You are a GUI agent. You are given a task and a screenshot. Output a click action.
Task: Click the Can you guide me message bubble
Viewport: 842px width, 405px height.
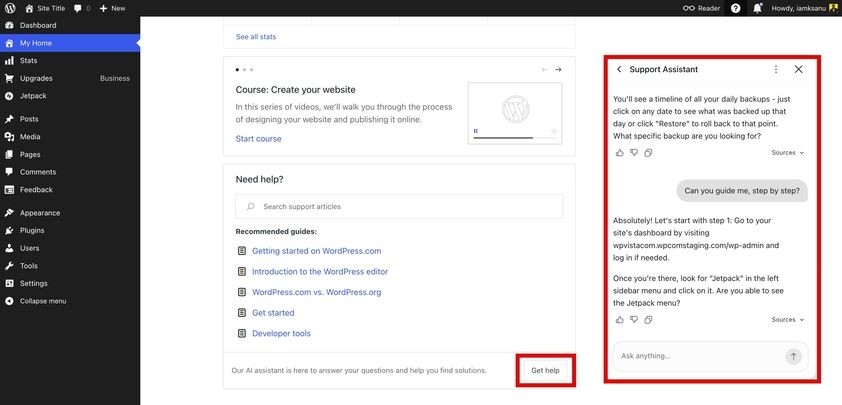pos(742,191)
